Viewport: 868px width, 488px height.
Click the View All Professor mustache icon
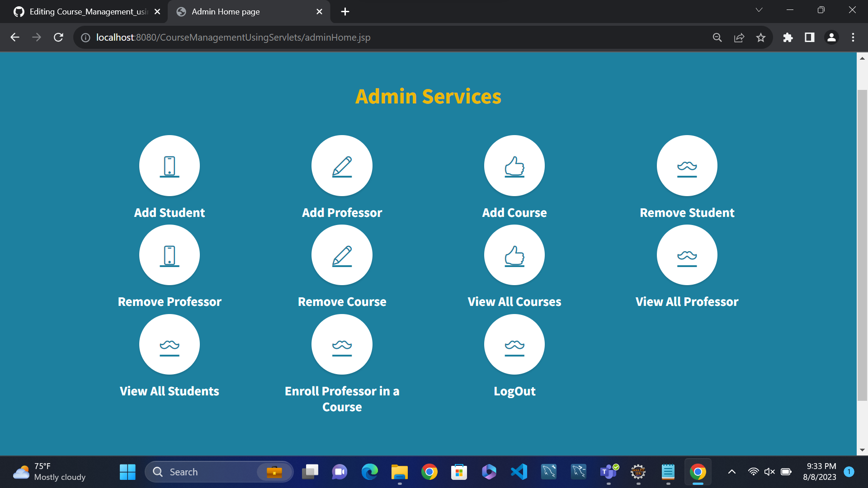click(x=687, y=255)
